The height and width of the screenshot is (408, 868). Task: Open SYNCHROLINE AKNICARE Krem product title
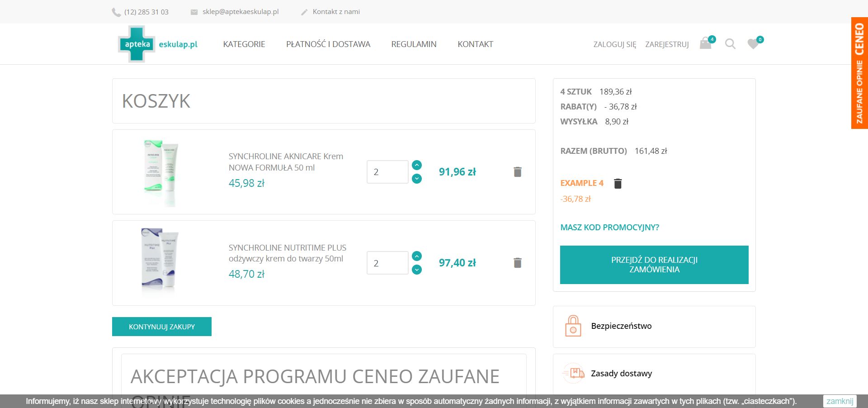pyautogui.click(x=286, y=162)
